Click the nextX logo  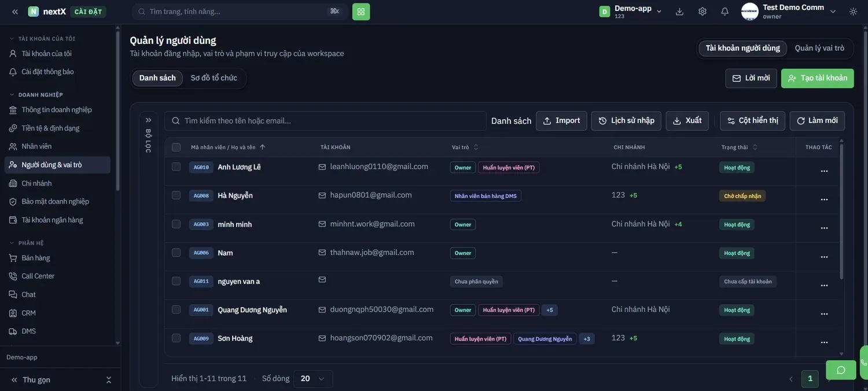point(47,12)
